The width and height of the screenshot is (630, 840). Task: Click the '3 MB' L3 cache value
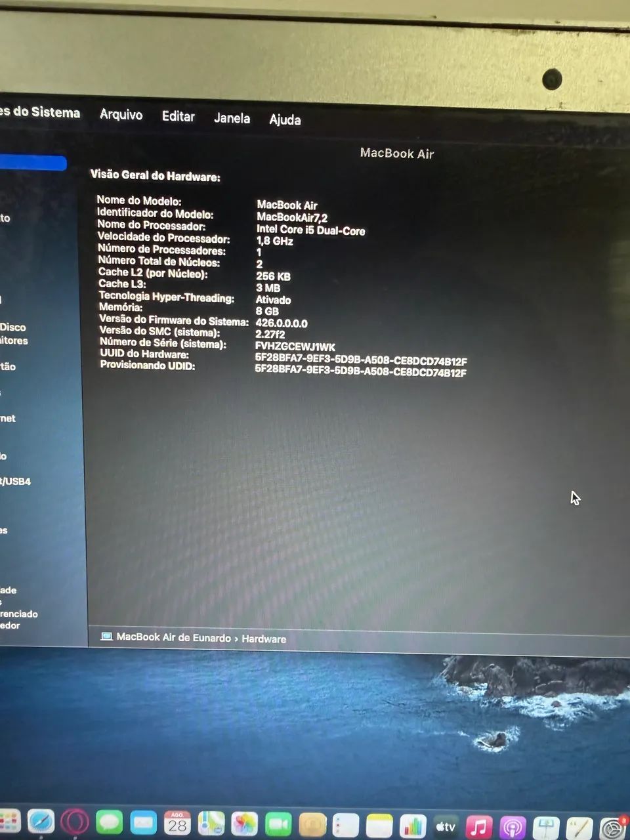pos(268,288)
